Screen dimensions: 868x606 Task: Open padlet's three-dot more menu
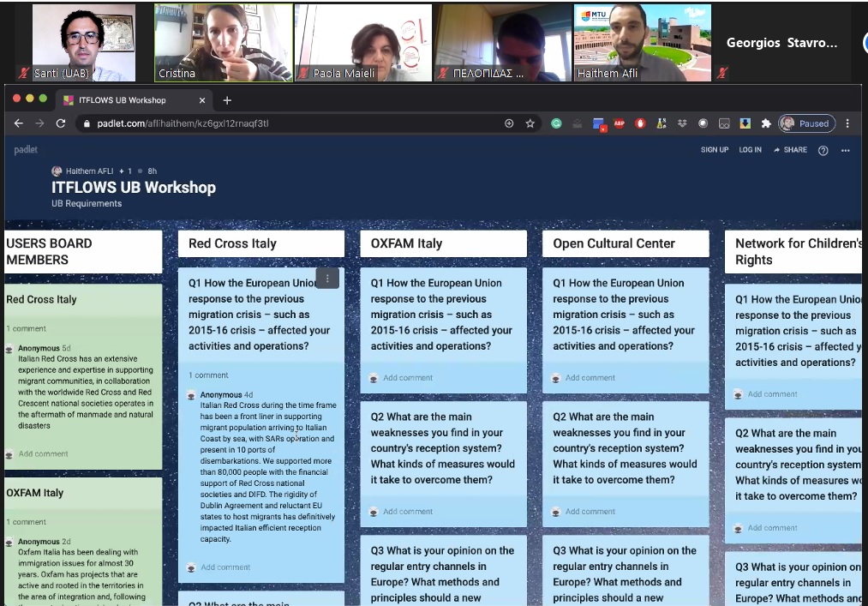click(845, 150)
